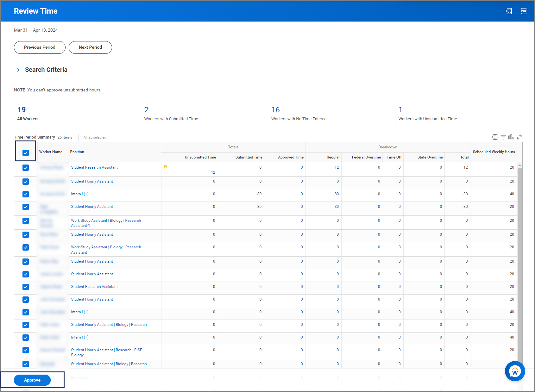Export Time Period Summary table to Excel
This screenshot has width=535, height=392.
(494, 137)
